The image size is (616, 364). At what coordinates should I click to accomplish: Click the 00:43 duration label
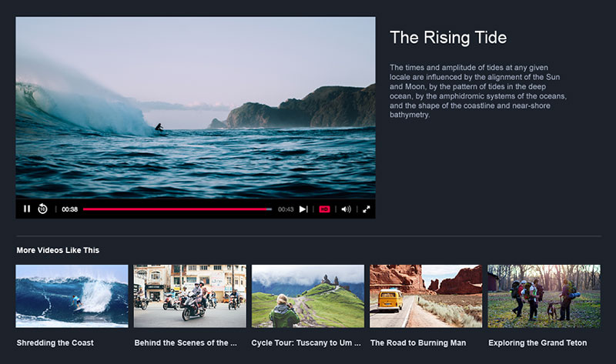[286, 209]
